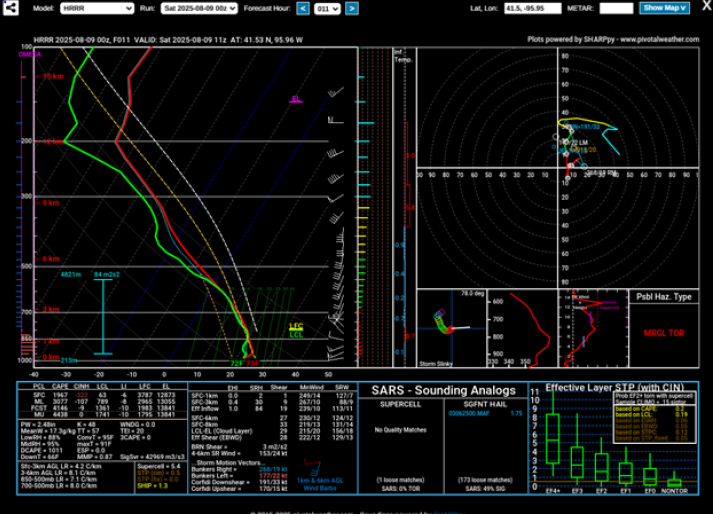Click the OMEGA label on the skew-T
717x514 pixels.
tap(30, 54)
